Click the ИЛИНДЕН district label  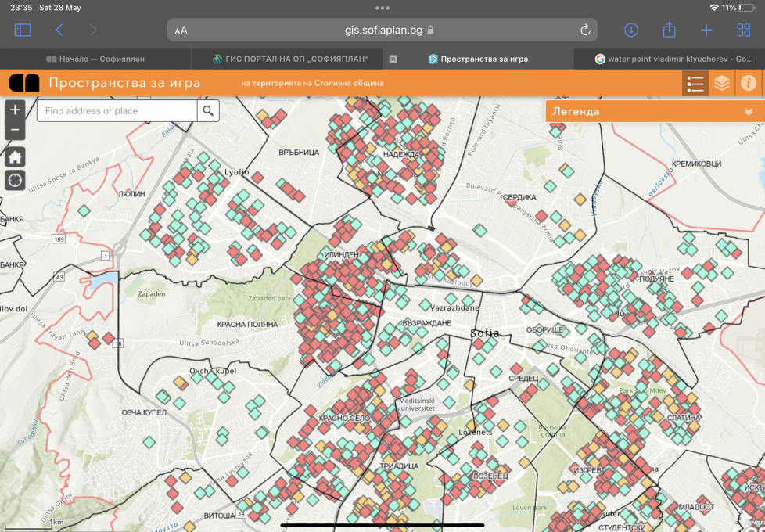pos(341,255)
